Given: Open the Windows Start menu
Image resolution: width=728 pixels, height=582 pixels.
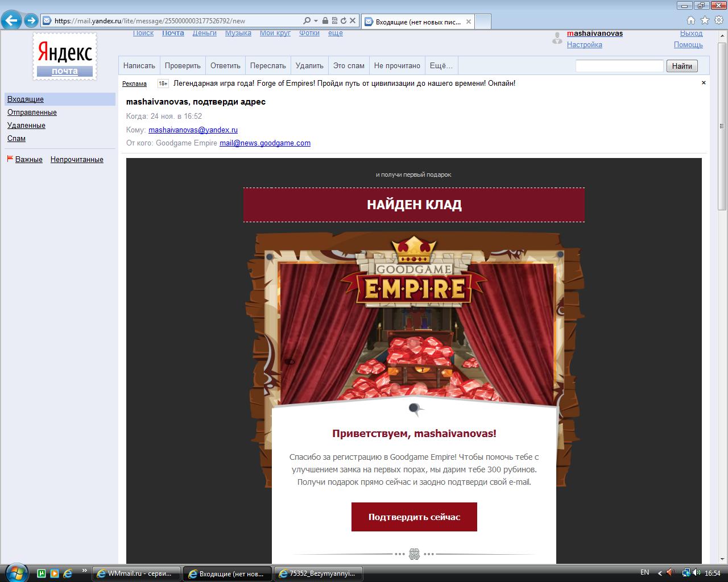Looking at the screenshot, I should [15, 572].
